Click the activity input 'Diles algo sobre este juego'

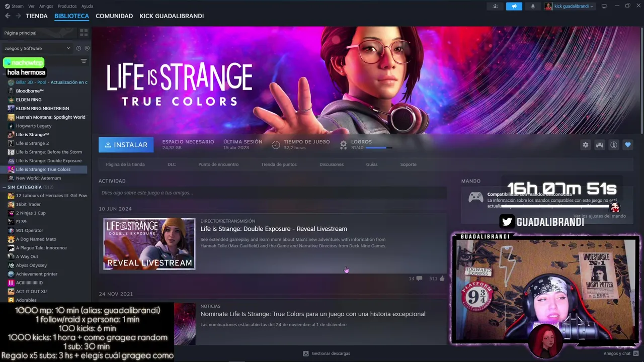[273, 193]
